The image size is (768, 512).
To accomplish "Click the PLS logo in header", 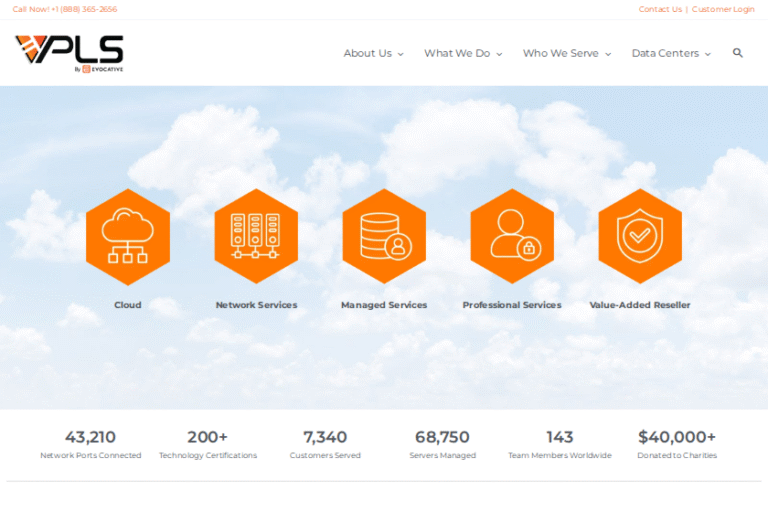I will click(69, 53).
